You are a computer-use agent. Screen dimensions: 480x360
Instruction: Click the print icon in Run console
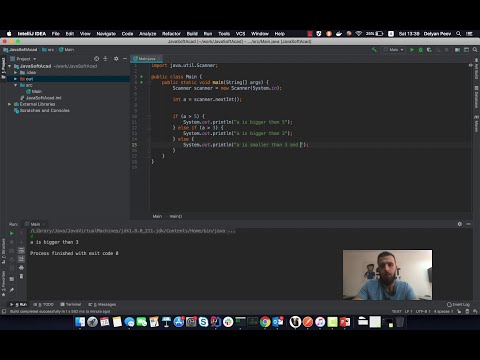[21, 268]
